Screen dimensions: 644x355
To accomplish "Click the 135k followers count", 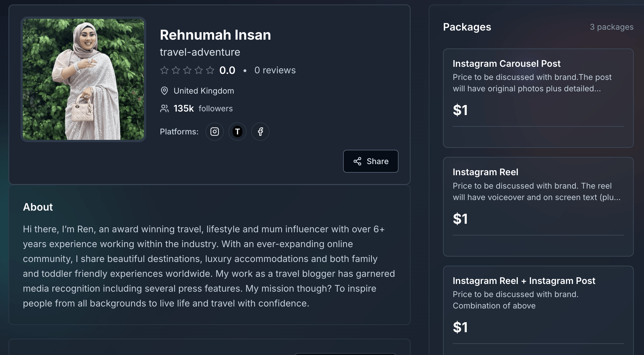I will point(184,108).
